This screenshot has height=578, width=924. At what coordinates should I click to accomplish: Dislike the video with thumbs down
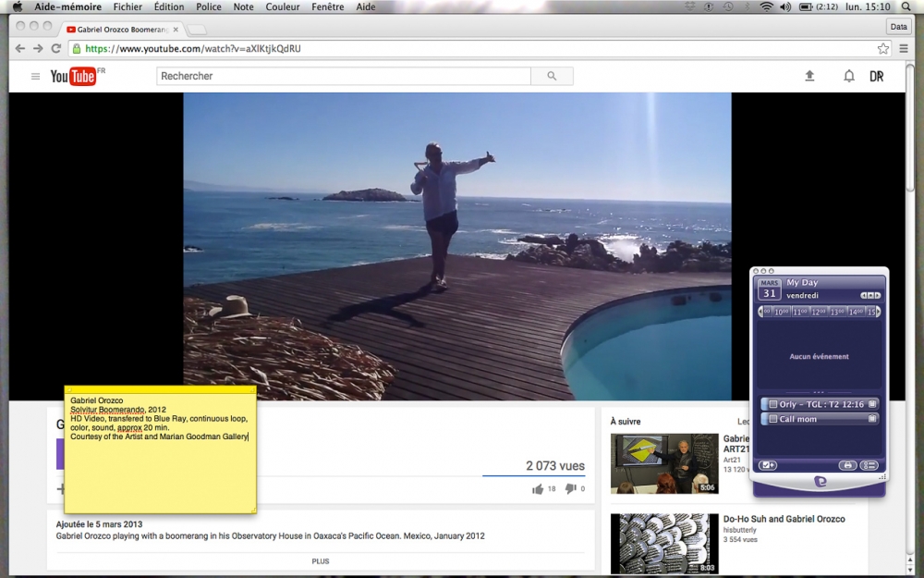pos(570,489)
